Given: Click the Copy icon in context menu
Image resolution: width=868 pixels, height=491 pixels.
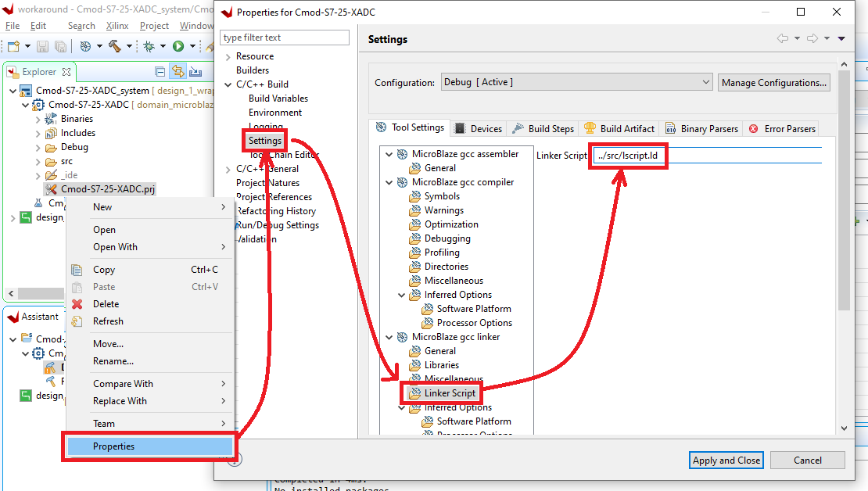Looking at the screenshot, I should tap(77, 270).
